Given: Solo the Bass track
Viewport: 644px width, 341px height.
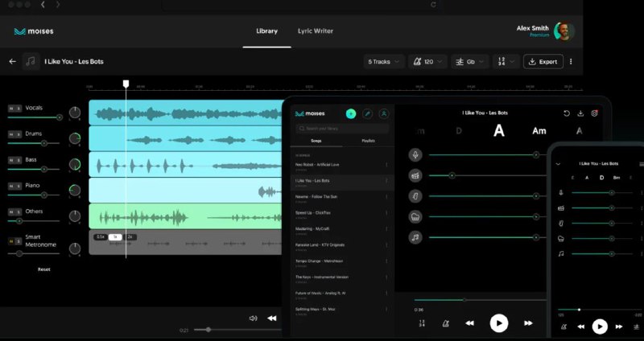Looking at the screenshot, I should (x=18, y=160).
